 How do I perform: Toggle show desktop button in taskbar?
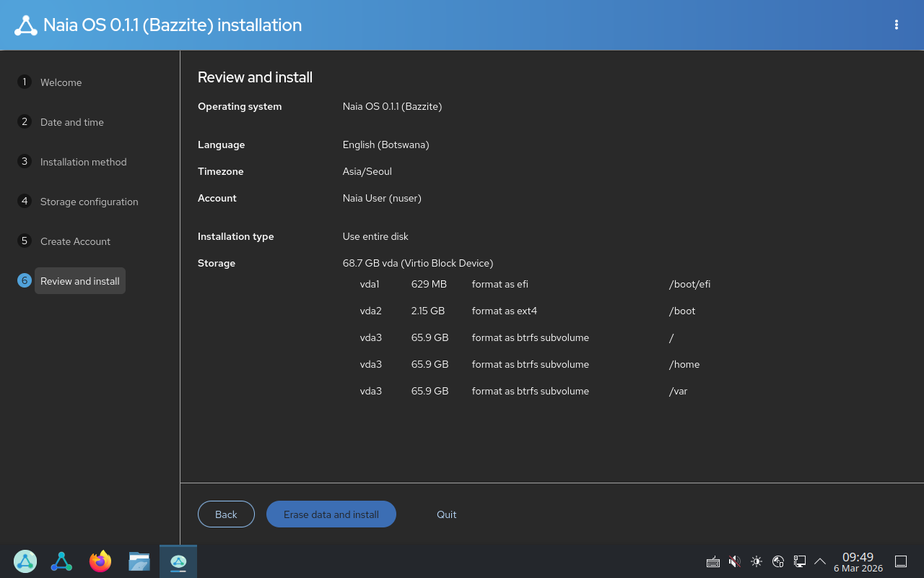[901, 561]
